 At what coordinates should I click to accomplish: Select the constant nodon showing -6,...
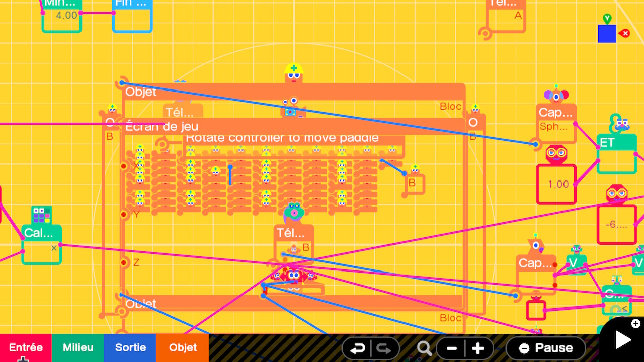(617, 224)
